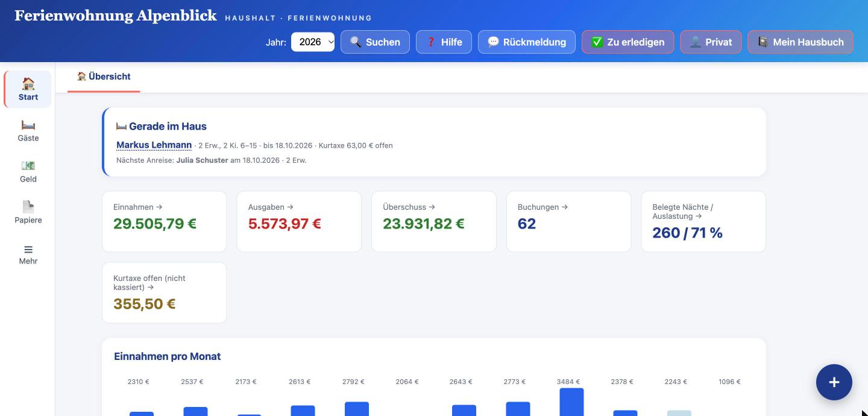Image resolution: width=868 pixels, height=416 pixels.
Task: Open the Mehr hamburger menu
Action: click(28, 254)
